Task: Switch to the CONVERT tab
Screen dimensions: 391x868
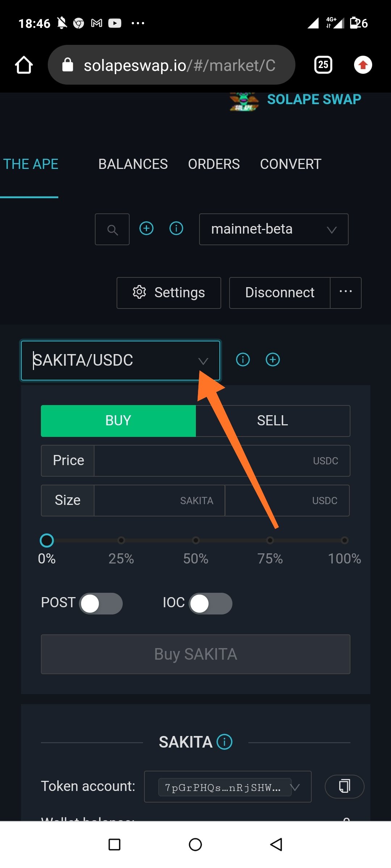Action: click(x=290, y=164)
